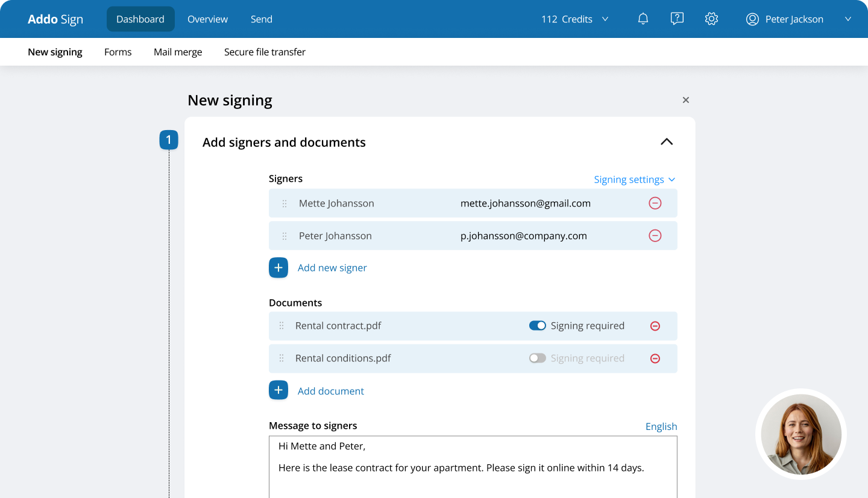868x498 pixels.
Task: Switch to the Overview tab
Action: point(207,19)
